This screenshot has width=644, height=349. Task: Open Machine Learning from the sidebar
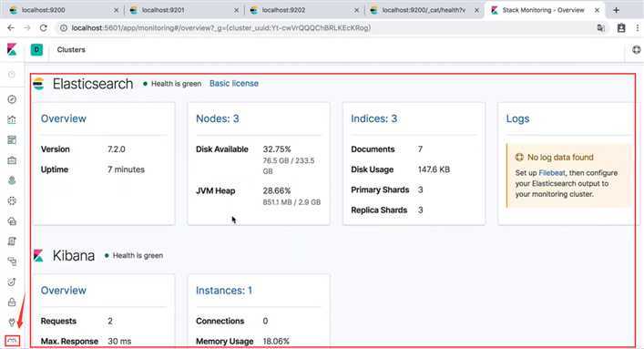[12, 200]
